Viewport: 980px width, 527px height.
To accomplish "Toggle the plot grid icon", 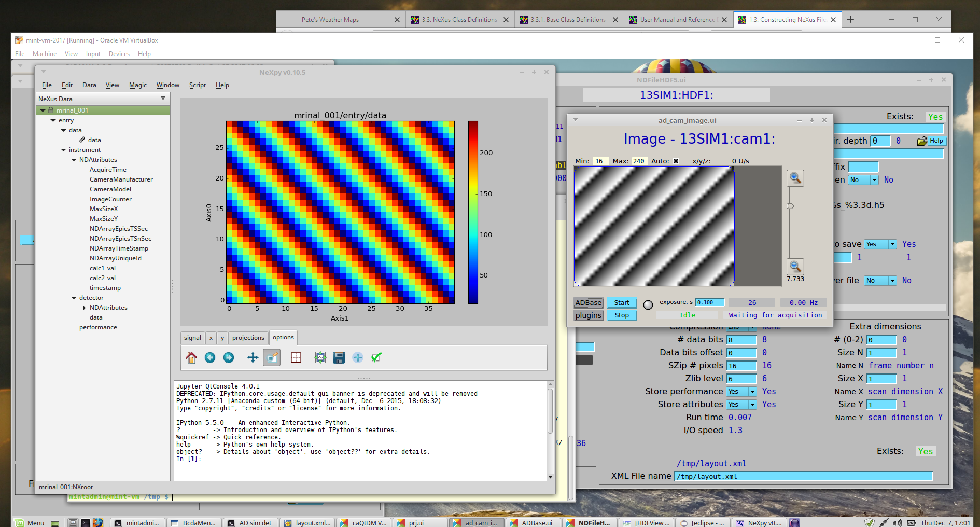I will [296, 357].
